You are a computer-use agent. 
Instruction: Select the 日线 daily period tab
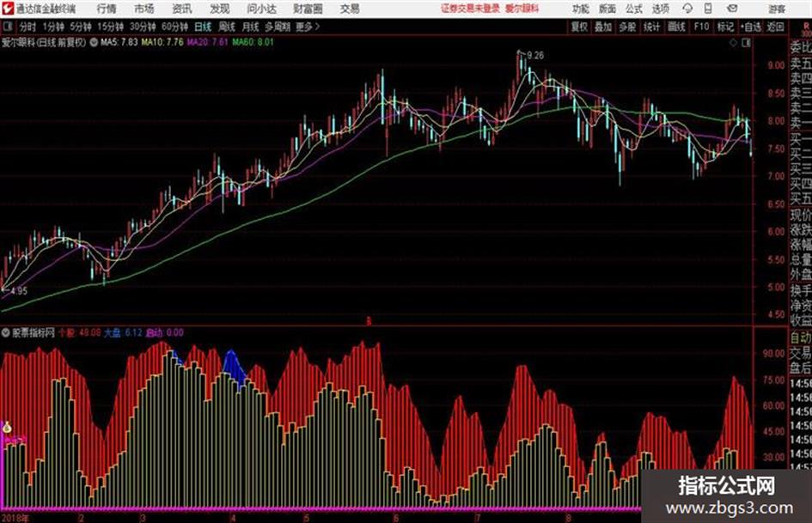[203, 27]
